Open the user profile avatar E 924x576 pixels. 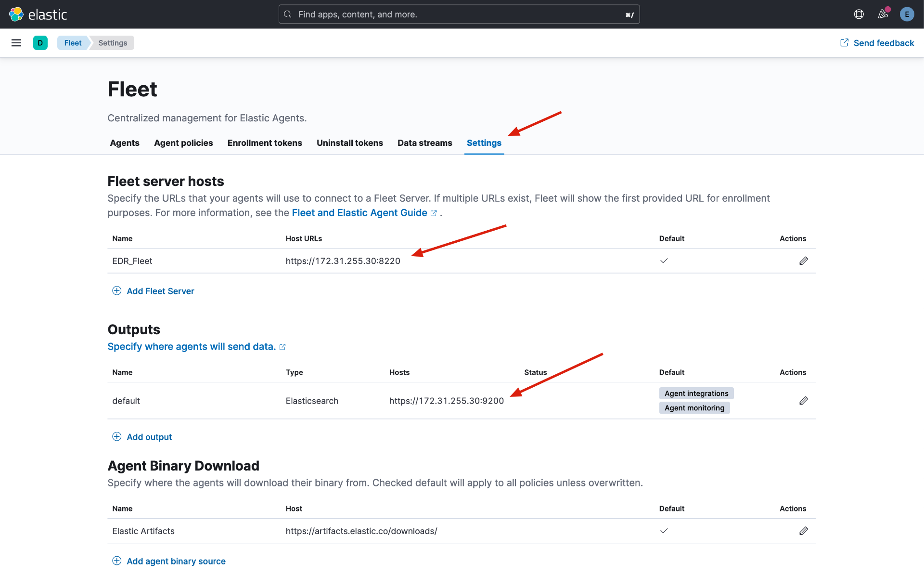coord(907,14)
